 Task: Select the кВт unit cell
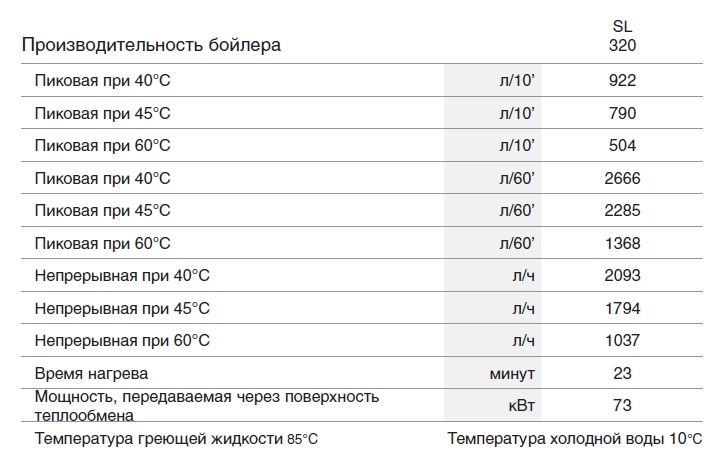[493, 405]
